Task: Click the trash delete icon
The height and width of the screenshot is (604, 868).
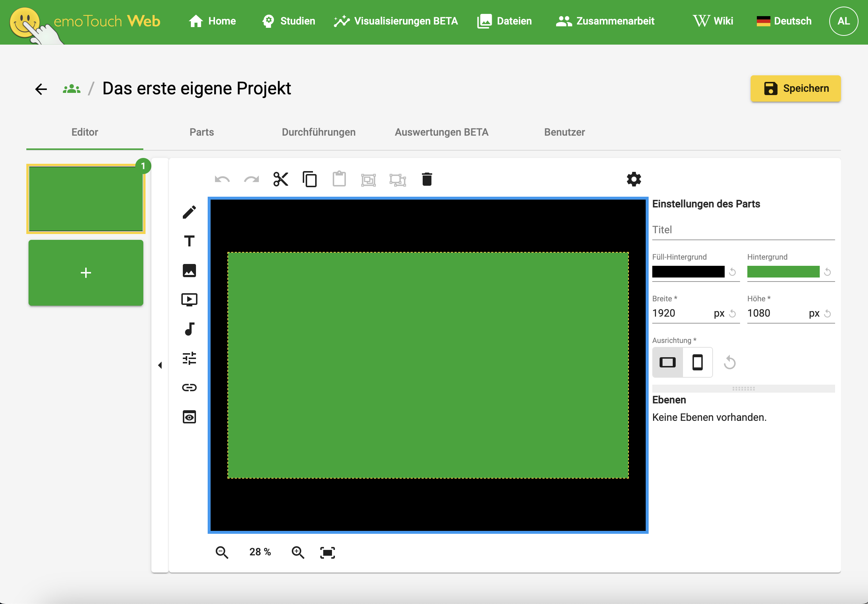Action: (427, 179)
